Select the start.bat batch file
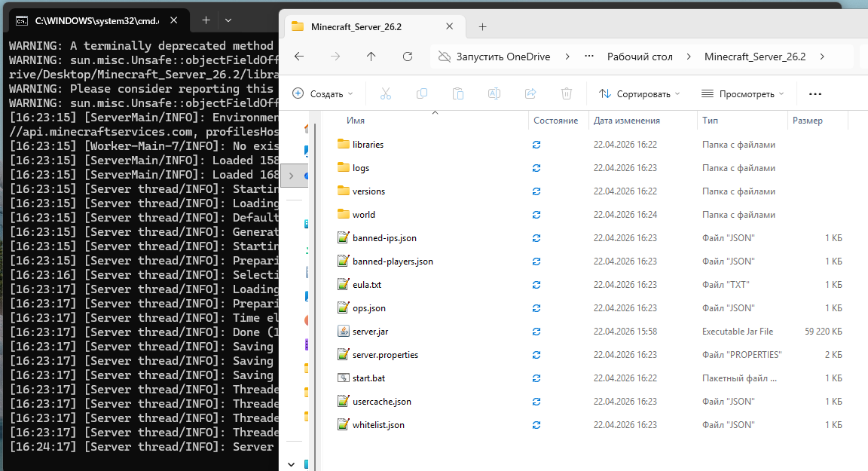The height and width of the screenshot is (471, 868). tap(368, 378)
